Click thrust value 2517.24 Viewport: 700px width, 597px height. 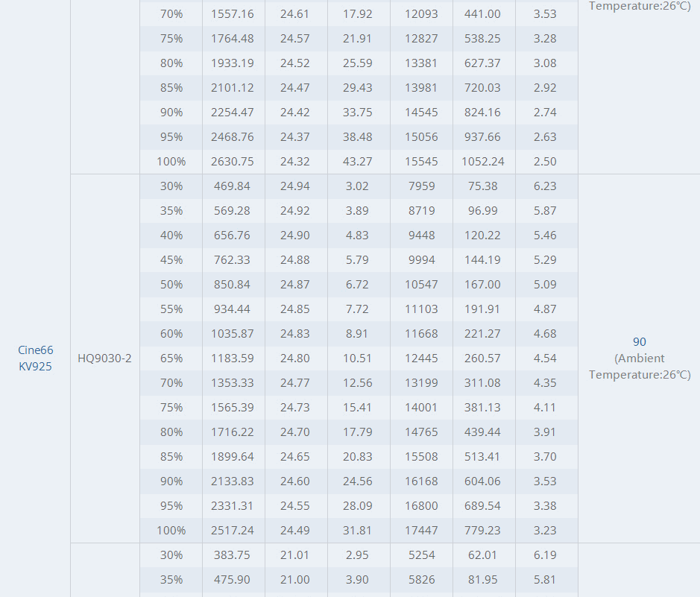pos(233,531)
